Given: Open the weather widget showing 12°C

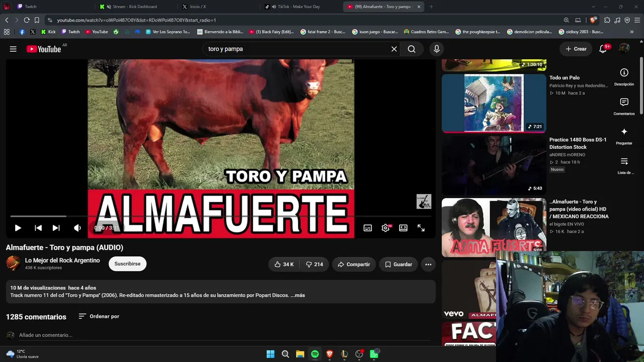Looking at the screenshot, I should point(22,354).
